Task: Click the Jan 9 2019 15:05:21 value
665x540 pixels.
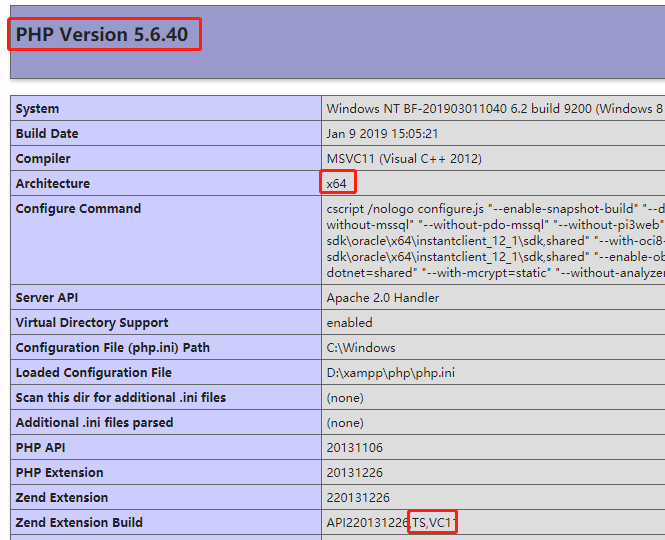Action: pos(382,134)
